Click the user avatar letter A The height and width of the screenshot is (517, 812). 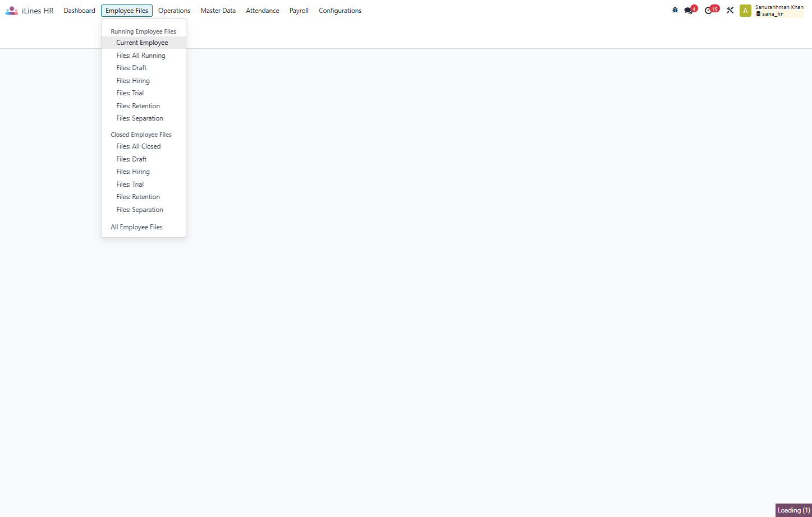745,11
